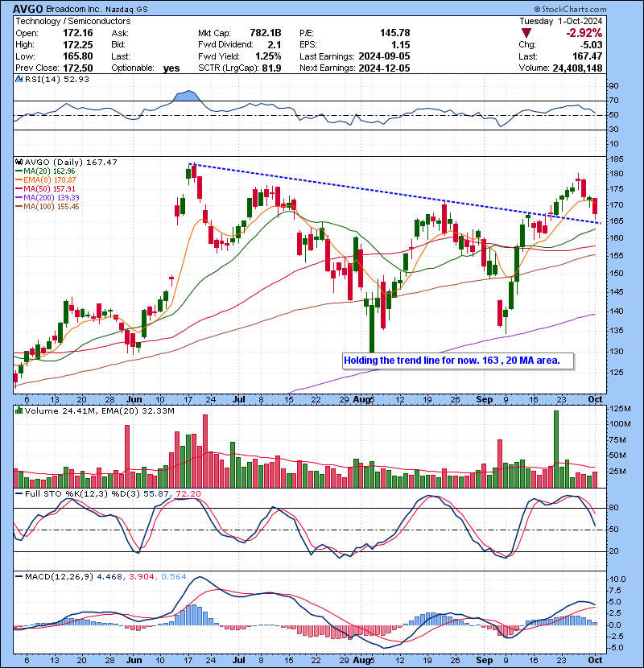
Task: Click the 80 label on the stochastic axis
Action: point(613,508)
